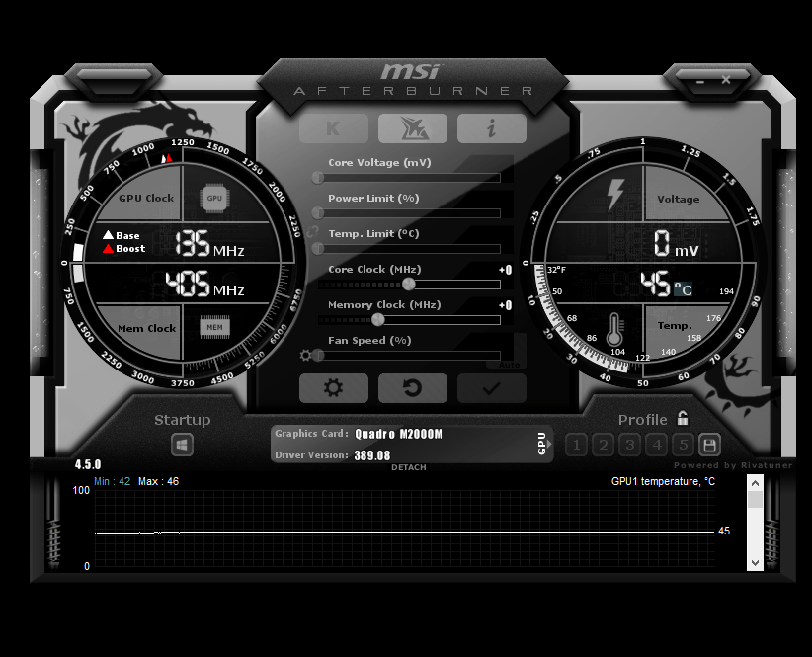The height and width of the screenshot is (657, 812).
Task: Save profile with the floppy disk icon
Action: 709,445
